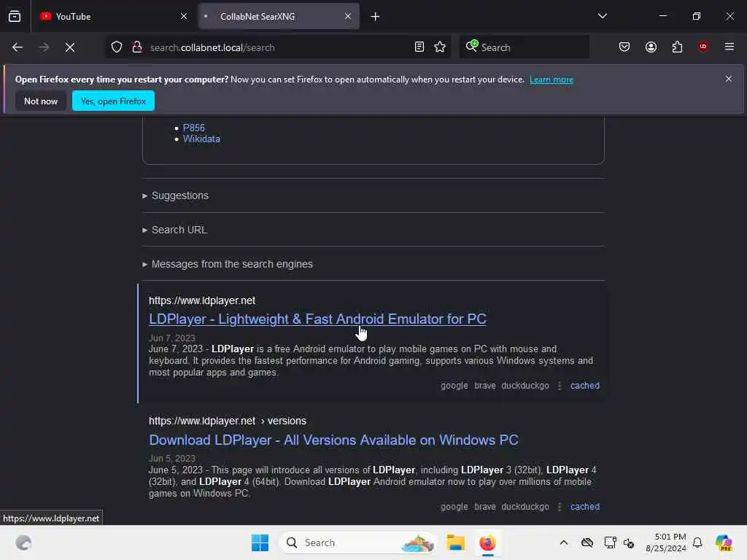The width and height of the screenshot is (747, 560).
Task: Open cached link for Download LDPlayer result
Action: click(585, 507)
